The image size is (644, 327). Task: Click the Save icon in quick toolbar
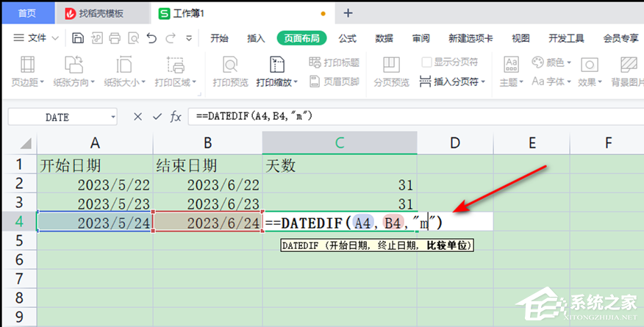click(78, 38)
